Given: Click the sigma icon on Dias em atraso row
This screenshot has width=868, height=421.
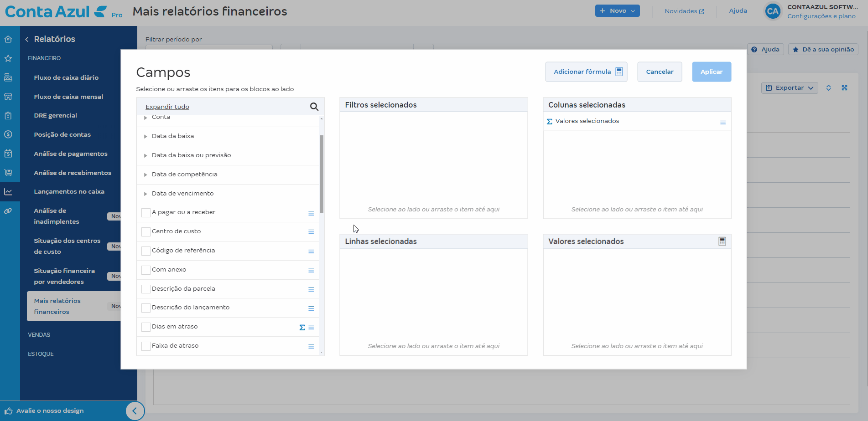Looking at the screenshot, I should 302,328.
